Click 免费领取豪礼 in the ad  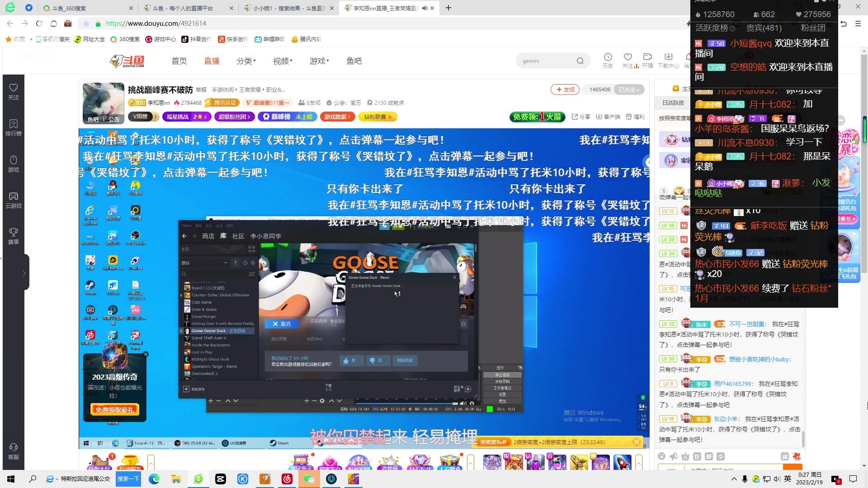115,409
